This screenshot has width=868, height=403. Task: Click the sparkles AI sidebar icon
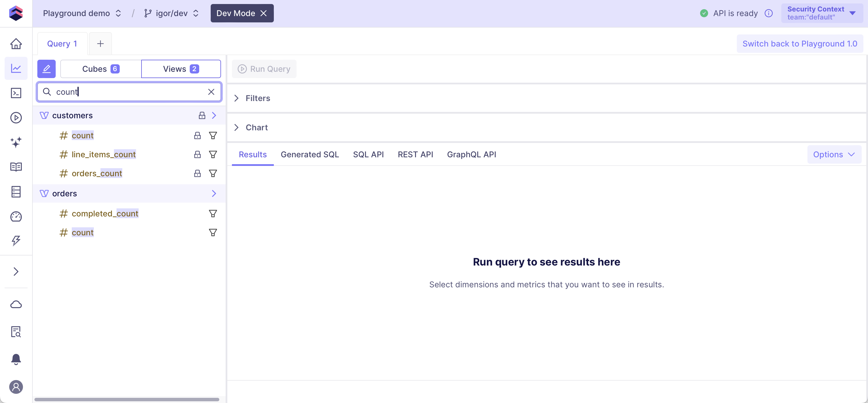pos(16,142)
